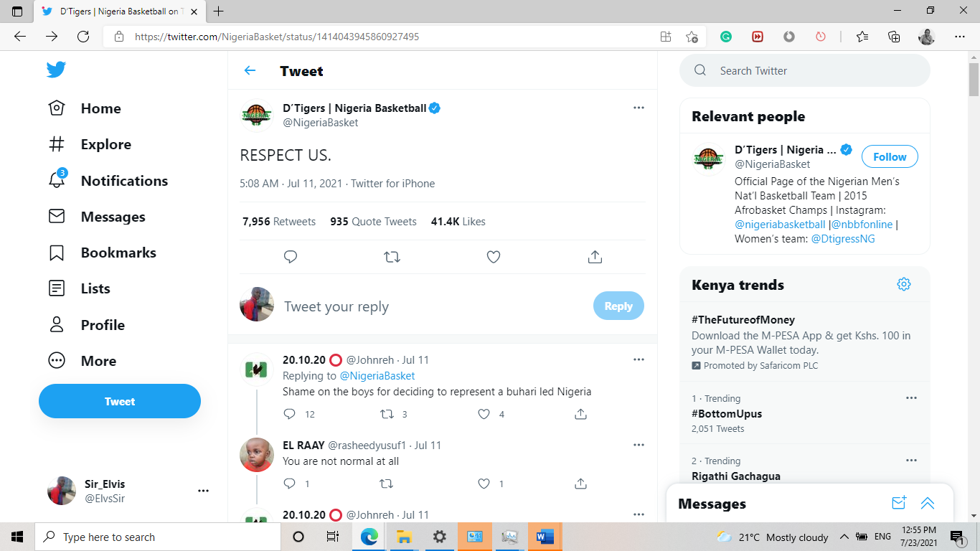Expand the Messages drawer

click(928, 503)
